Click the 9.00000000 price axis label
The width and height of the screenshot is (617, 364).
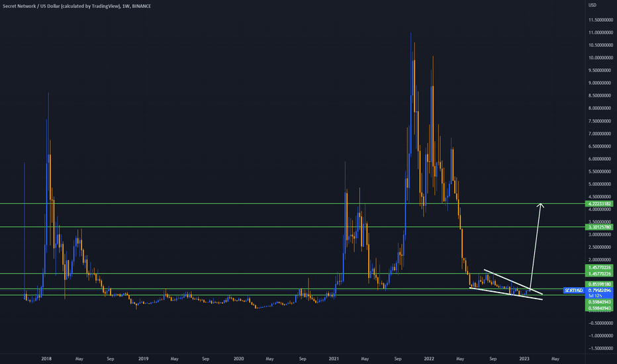coord(600,83)
